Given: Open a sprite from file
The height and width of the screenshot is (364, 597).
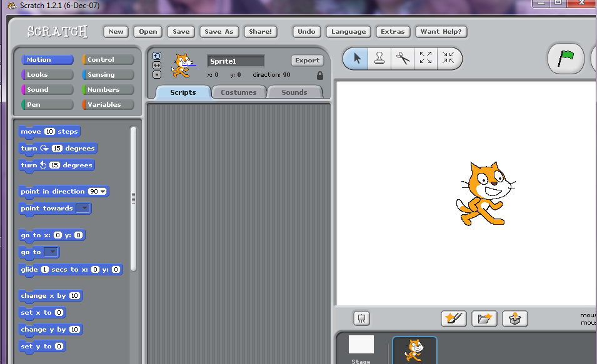Looking at the screenshot, I should pyautogui.click(x=484, y=318).
